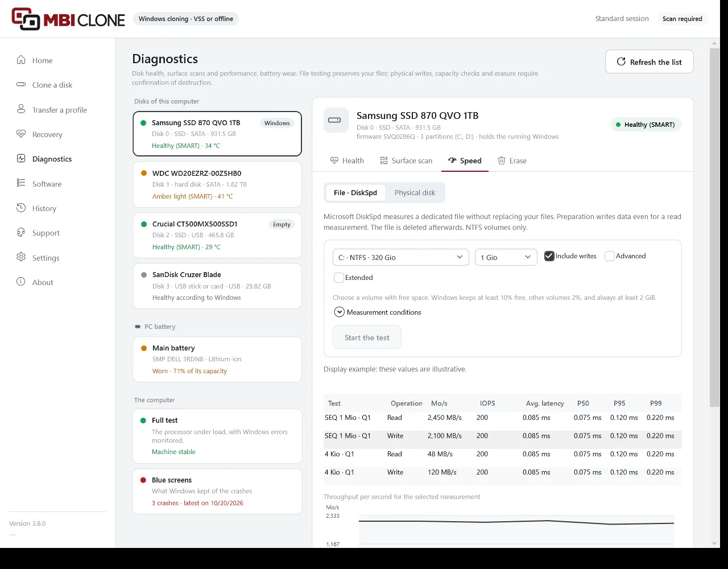Click the Refresh the list button
The width and height of the screenshot is (728, 569).
coord(650,62)
